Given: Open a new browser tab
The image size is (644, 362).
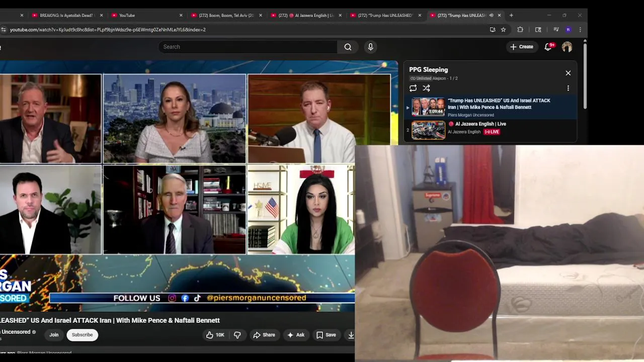Looking at the screenshot, I should (x=511, y=15).
